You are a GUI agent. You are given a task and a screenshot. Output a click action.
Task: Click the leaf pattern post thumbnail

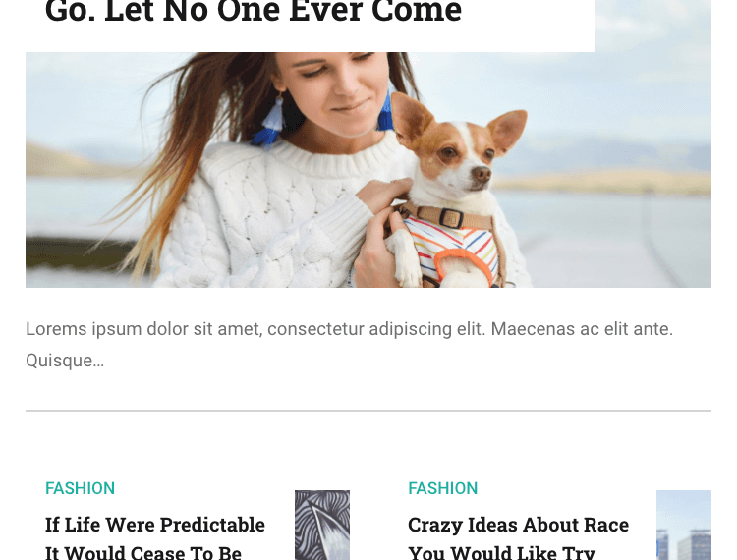tap(322, 526)
